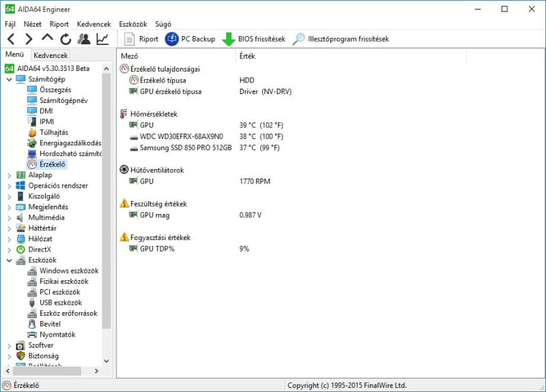Screen dimensions: 546x392
Task: Click the Biztonság shield icon
Action: coord(20,356)
